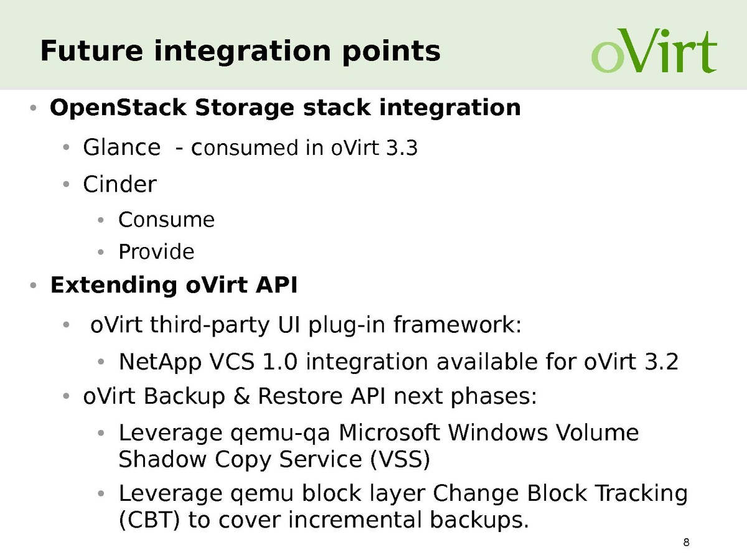Click the bullet dot beside "Consume"
The image size is (747, 560).
click(102, 220)
